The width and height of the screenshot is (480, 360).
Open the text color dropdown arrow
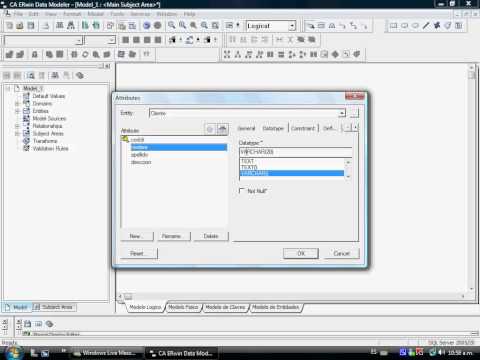click(x=180, y=40)
